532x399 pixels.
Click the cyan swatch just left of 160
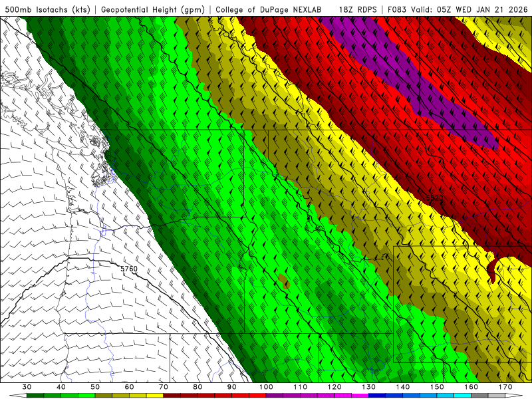(x=463, y=396)
